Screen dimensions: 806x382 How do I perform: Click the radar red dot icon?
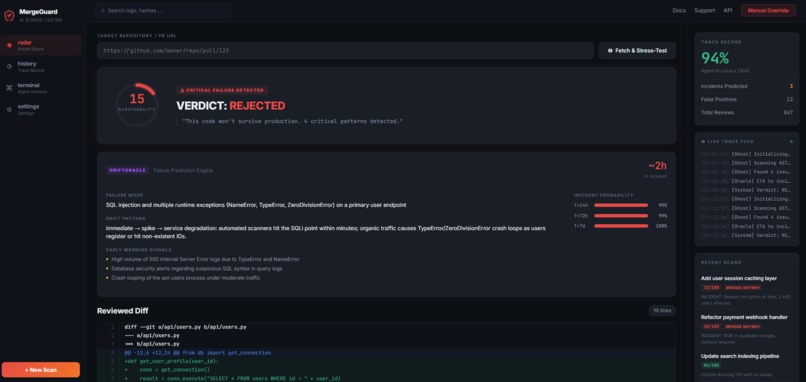click(9, 45)
